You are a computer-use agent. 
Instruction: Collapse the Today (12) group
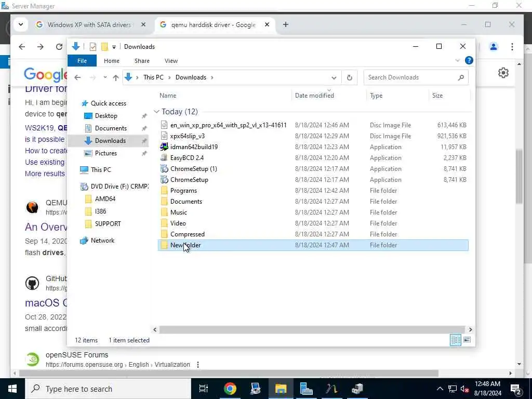coord(156,112)
